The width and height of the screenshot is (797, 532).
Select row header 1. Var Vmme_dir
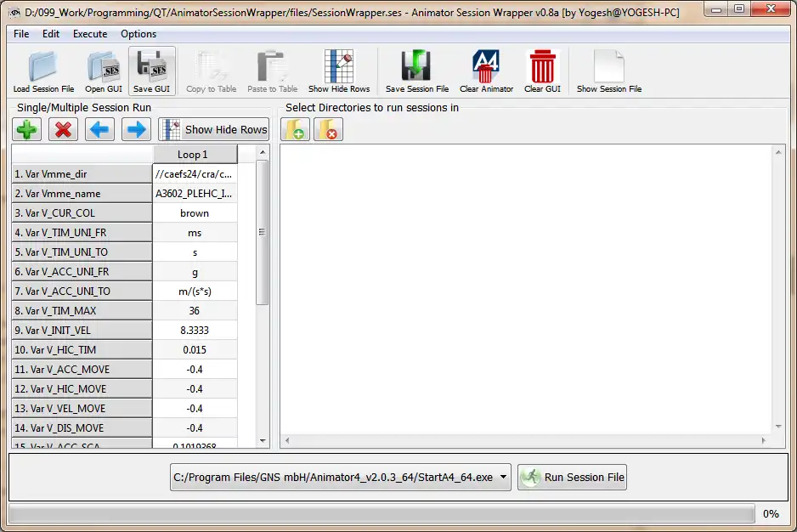[x=82, y=174]
